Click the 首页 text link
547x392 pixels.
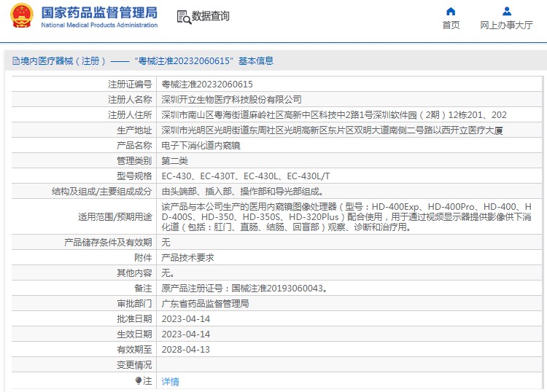451,25
